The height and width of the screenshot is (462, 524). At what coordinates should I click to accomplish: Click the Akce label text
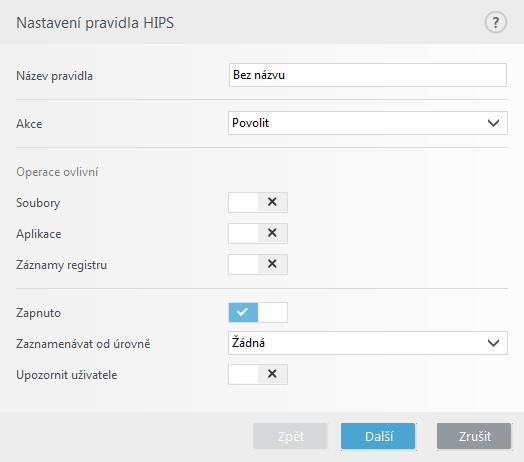29,124
